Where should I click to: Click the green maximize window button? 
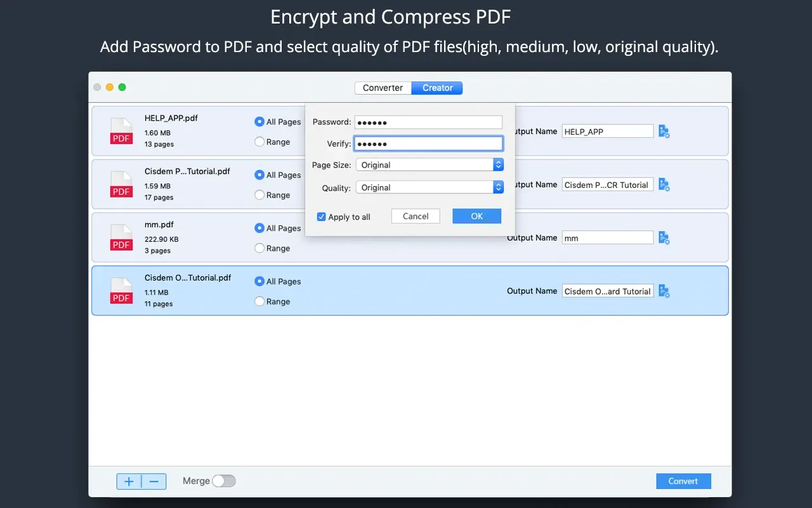(x=122, y=87)
